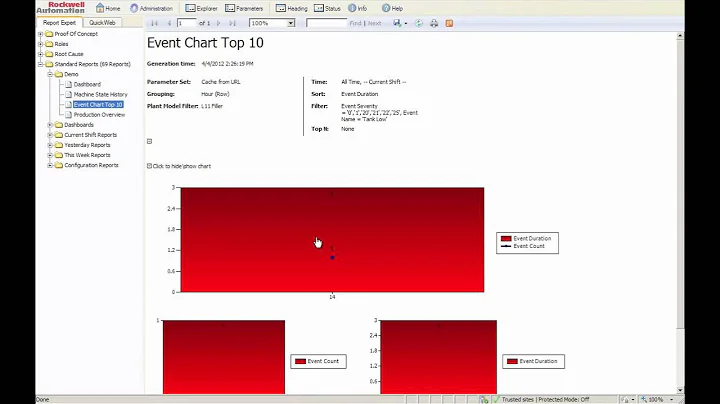This screenshot has height=404, width=720.
Task: Go to the next report page
Action: coord(218,23)
